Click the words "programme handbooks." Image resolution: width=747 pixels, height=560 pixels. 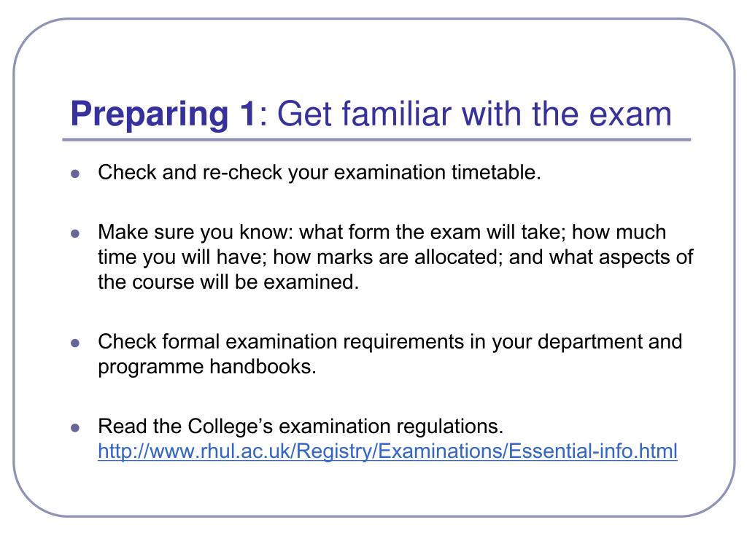tap(207, 367)
